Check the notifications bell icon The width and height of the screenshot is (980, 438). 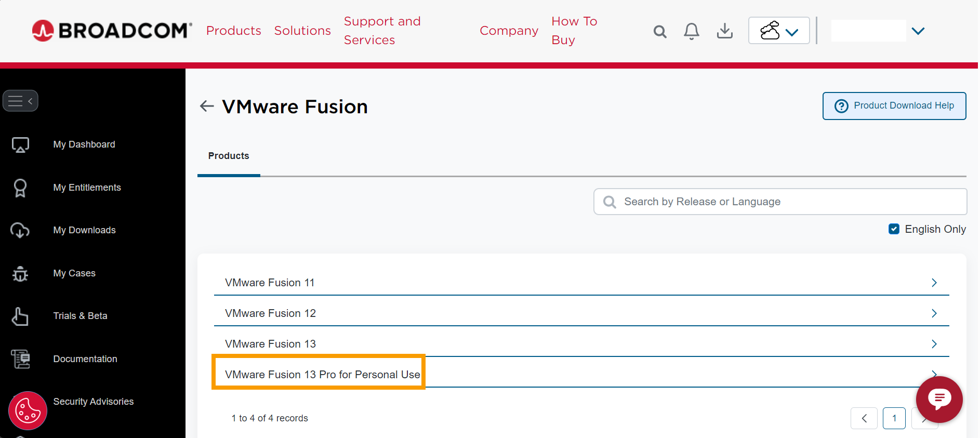tap(691, 31)
